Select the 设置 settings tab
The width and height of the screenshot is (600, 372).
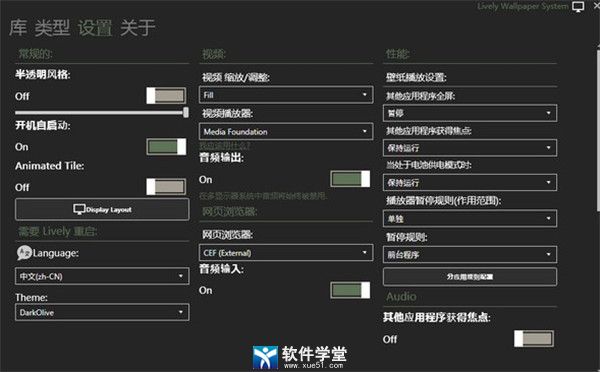(95, 28)
